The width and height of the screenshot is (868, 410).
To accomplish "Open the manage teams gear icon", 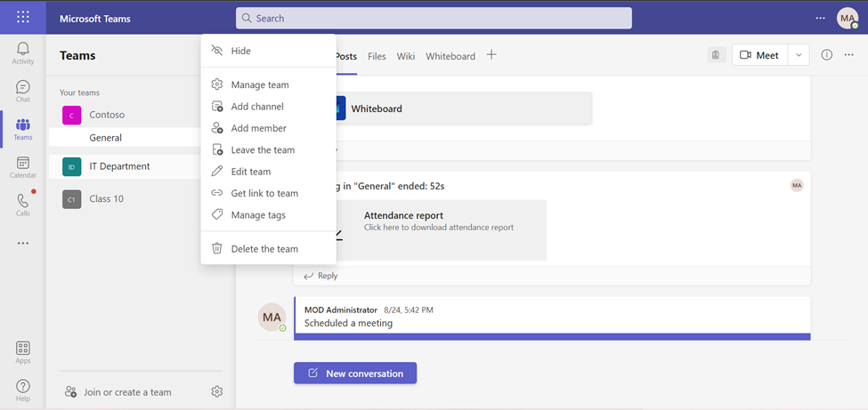I will click(217, 391).
